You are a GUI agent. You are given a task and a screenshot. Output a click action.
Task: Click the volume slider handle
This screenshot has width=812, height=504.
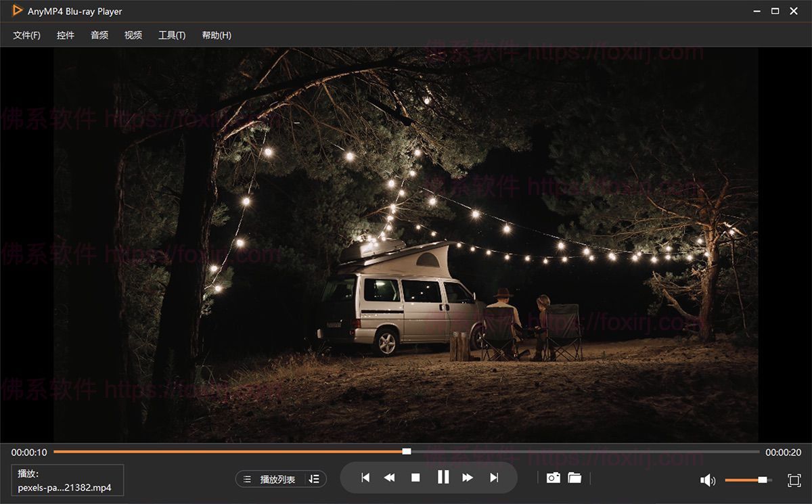(x=763, y=480)
